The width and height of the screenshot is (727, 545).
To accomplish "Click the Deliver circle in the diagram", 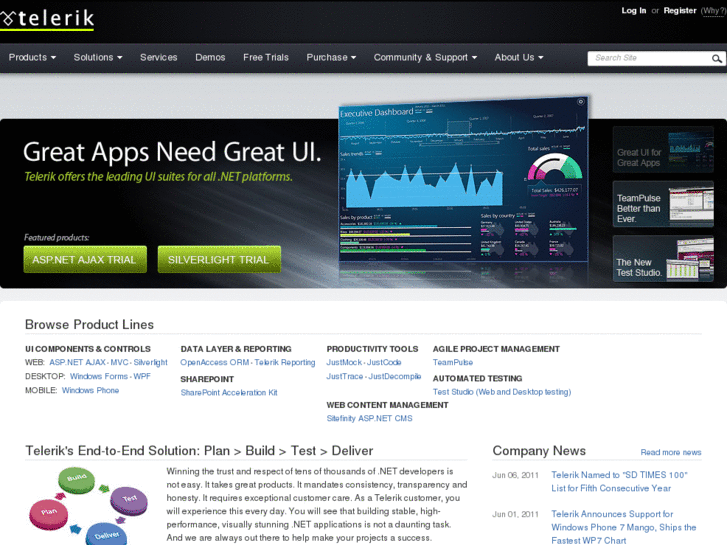I will tap(107, 535).
